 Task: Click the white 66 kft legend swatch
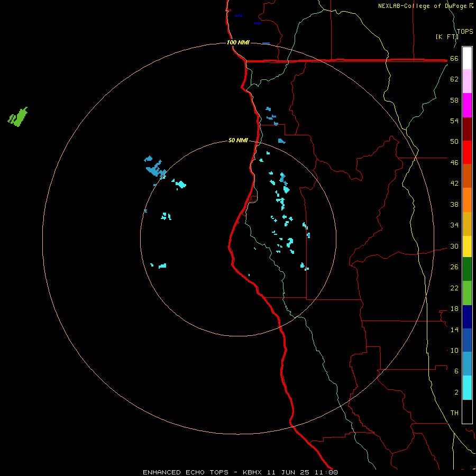tap(467, 58)
